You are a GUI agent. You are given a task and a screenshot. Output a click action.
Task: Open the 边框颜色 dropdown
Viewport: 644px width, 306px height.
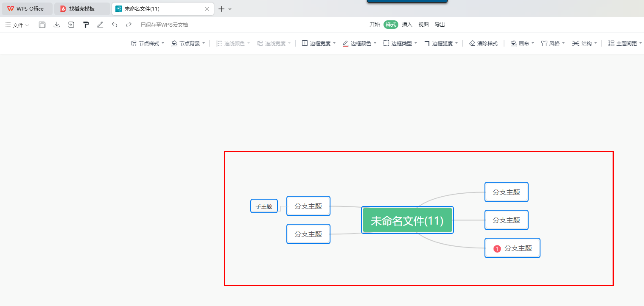pyautogui.click(x=359, y=43)
